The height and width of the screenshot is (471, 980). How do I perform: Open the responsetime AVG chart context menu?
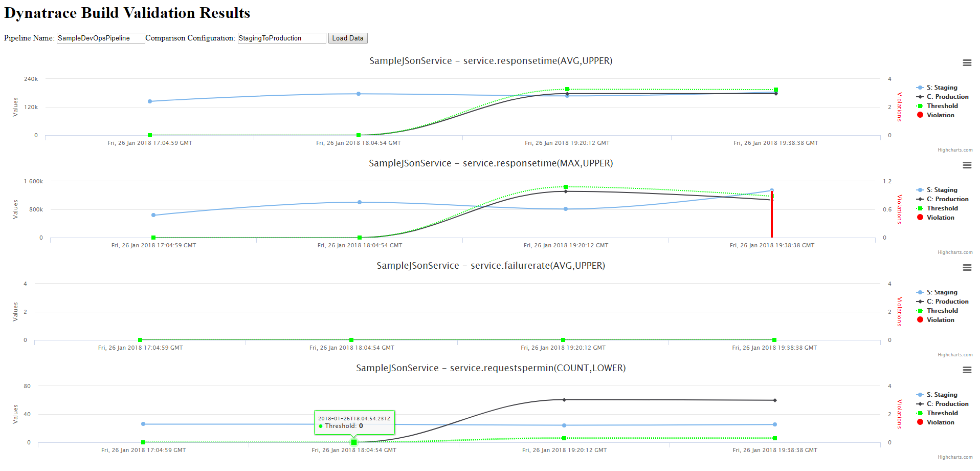[967, 63]
